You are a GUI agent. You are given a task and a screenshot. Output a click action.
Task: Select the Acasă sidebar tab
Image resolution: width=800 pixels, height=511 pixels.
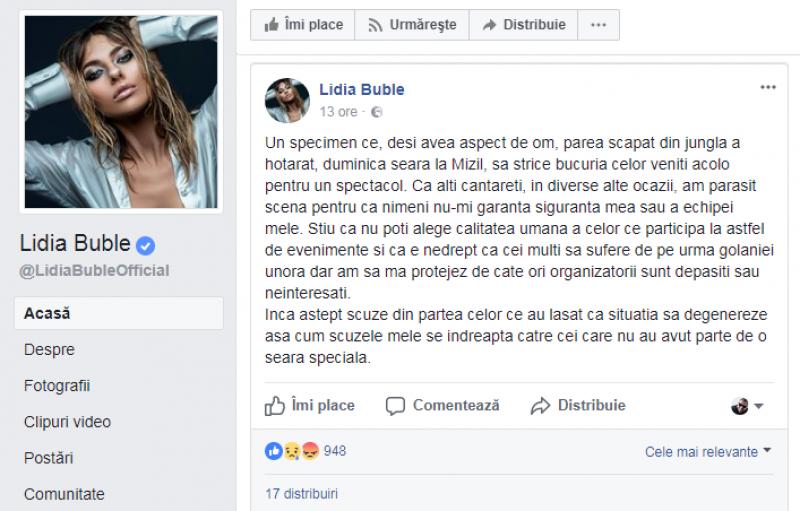(x=119, y=313)
